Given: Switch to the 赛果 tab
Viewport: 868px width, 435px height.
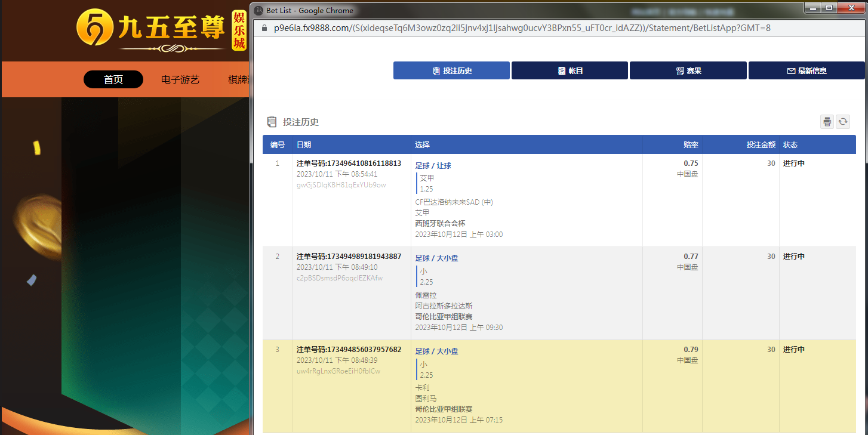Looking at the screenshot, I should point(688,70).
